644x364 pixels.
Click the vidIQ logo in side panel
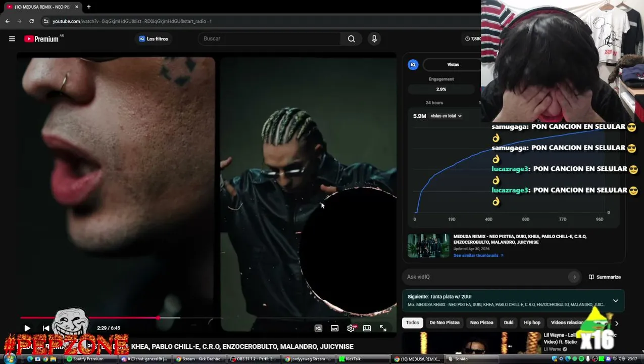point(413,65)
